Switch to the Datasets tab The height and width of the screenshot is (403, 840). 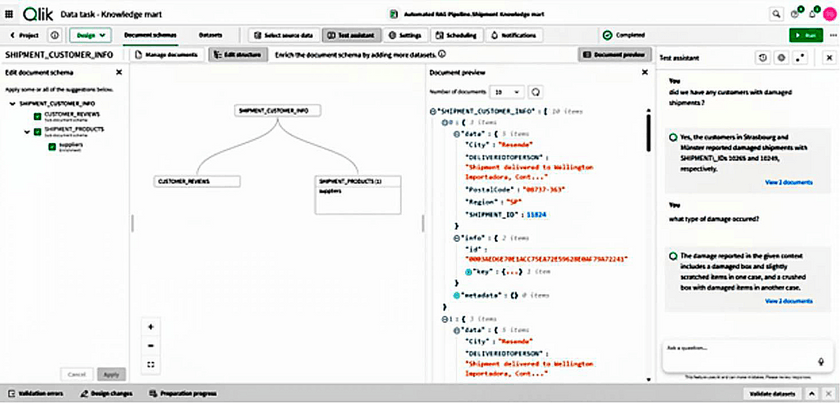click(210, 34)
